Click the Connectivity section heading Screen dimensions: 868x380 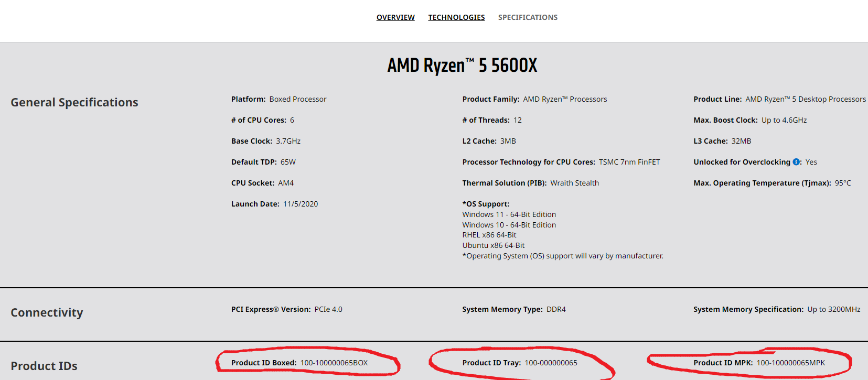pos(47,312)
